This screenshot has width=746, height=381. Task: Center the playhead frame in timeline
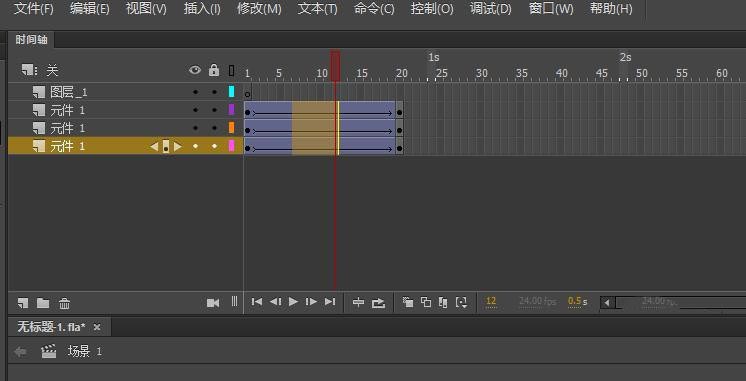click(358, 302)
